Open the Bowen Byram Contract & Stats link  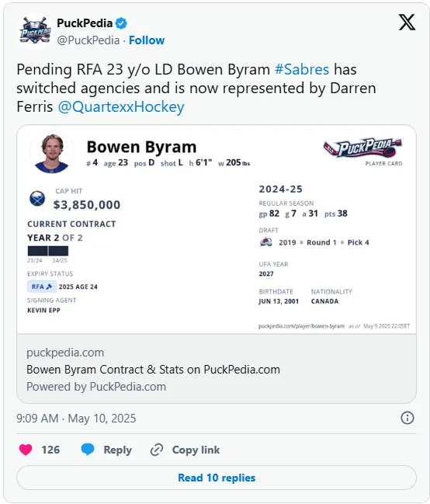click(153, 370)
